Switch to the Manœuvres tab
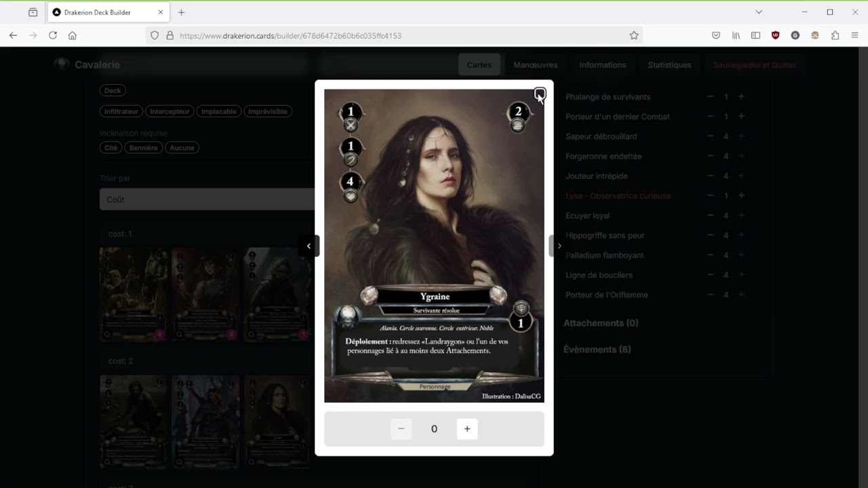The height and width of the screenshot is (488, 868). [536, 65]
